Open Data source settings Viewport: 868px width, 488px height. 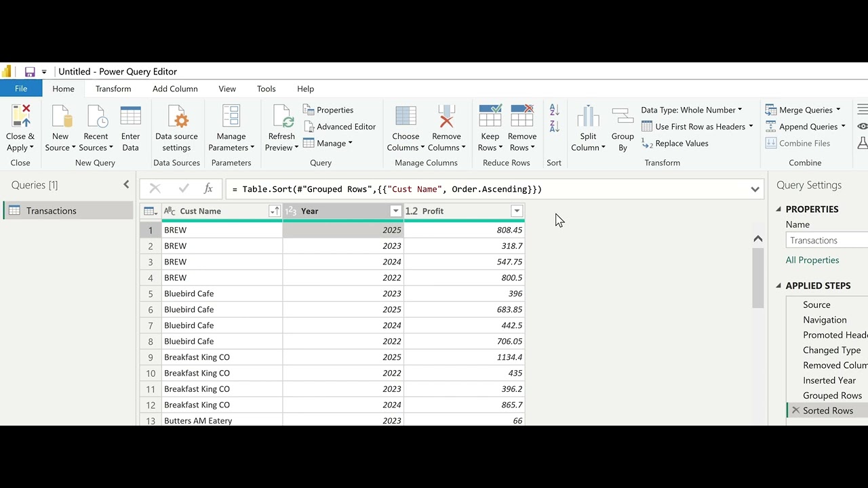tap(177, 129)
